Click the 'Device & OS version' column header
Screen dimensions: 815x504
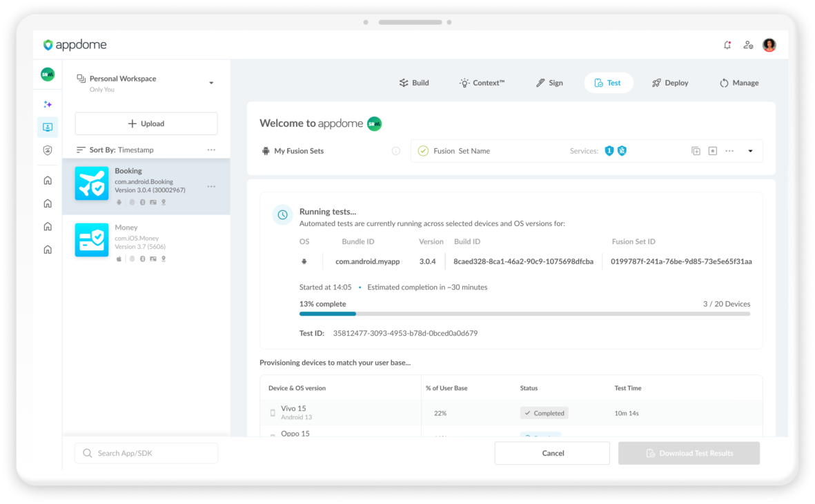point(297,388)
